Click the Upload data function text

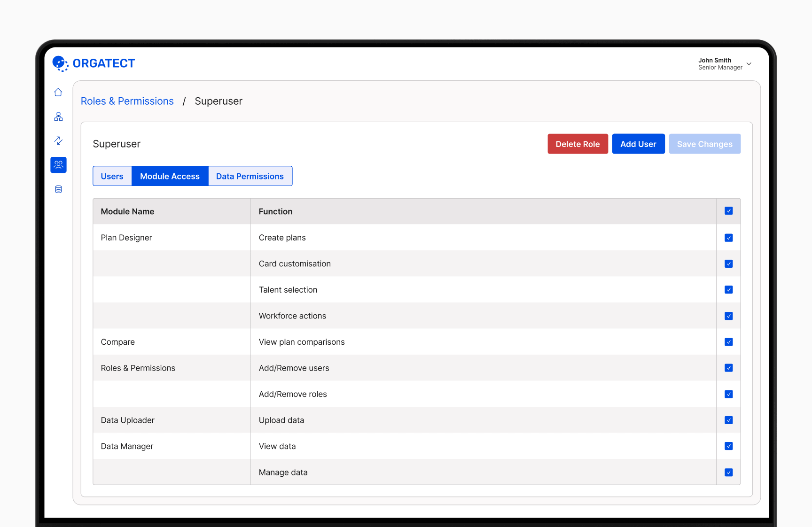(281, 420)
